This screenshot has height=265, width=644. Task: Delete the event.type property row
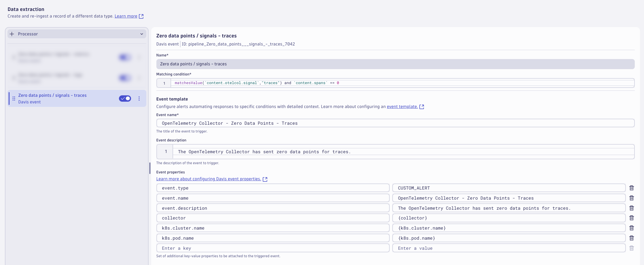click(x=632, y=188)
